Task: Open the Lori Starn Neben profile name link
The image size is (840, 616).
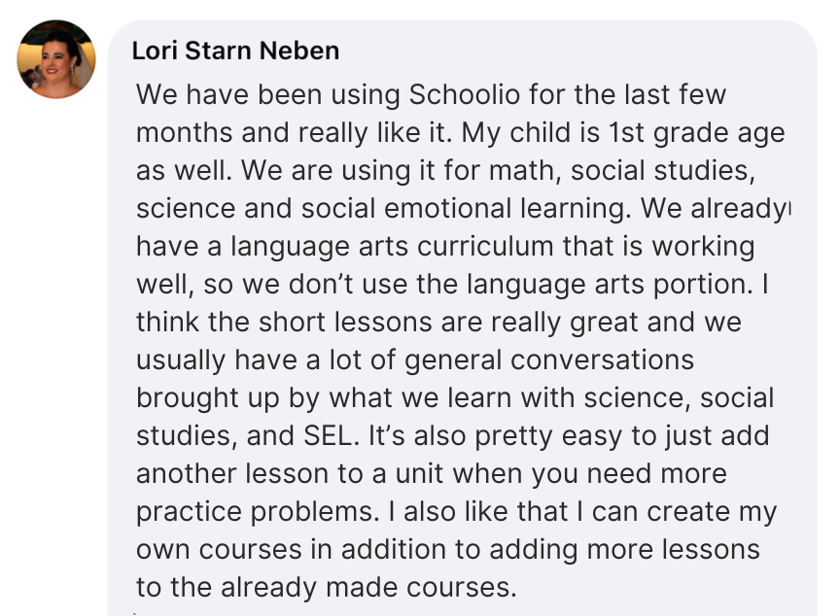Action: pyautogui.click(x=235, y=51)
